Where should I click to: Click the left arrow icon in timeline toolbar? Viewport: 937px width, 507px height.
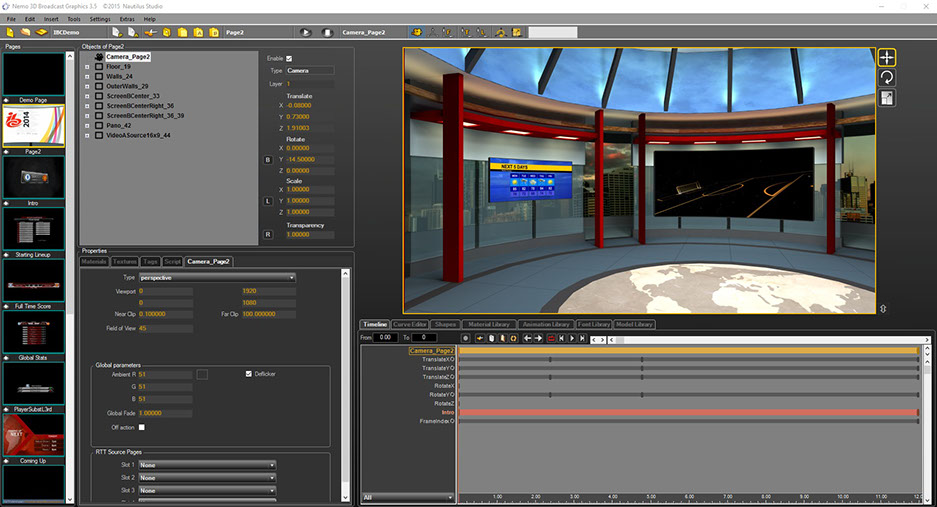click(x=527, y=338)
